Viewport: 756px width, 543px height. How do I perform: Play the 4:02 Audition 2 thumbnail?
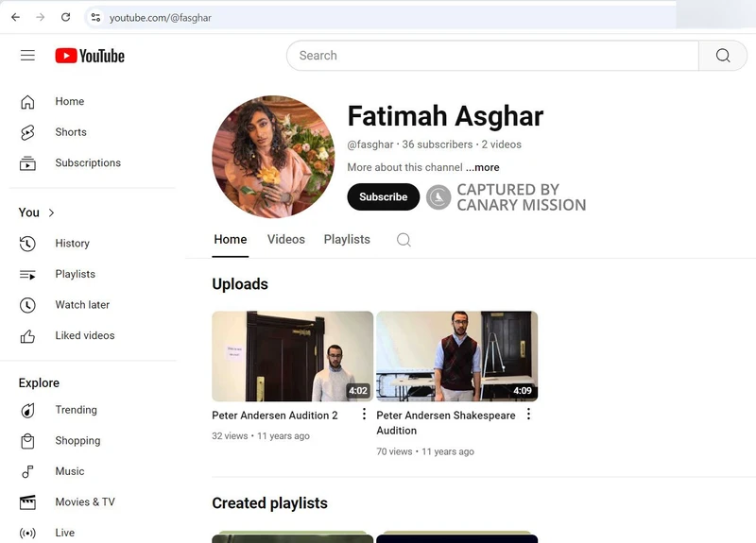click(293, 356)
